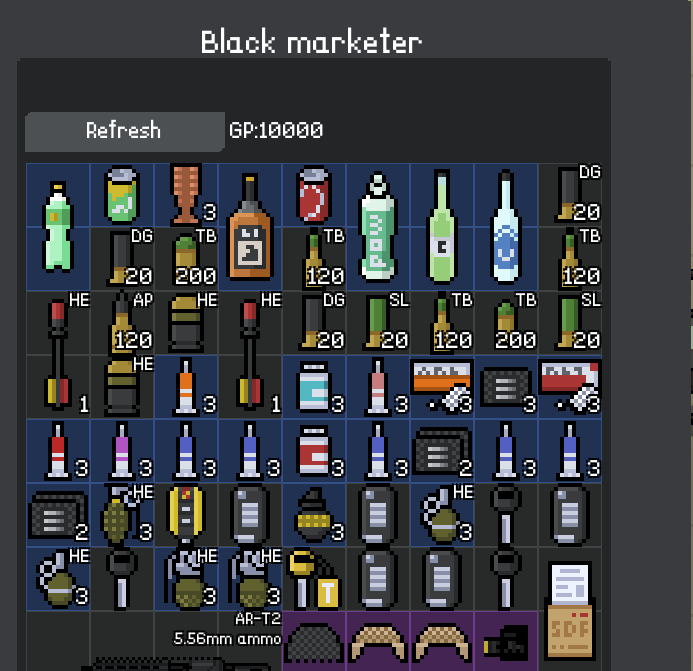Screen dimensions: 693x671
Task: Select the whiskey bottle with face label
Action: click(250, 227)
